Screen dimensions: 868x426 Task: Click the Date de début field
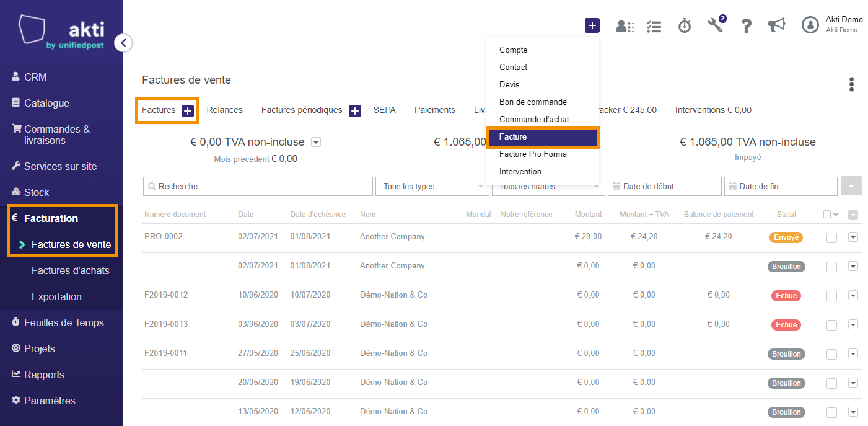[x=665, y=186]
